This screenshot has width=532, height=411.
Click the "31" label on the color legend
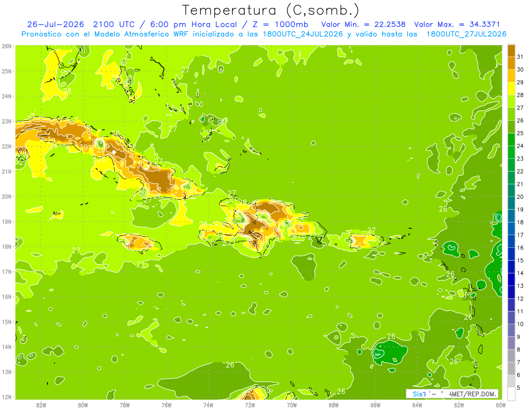tap(520, 57)
